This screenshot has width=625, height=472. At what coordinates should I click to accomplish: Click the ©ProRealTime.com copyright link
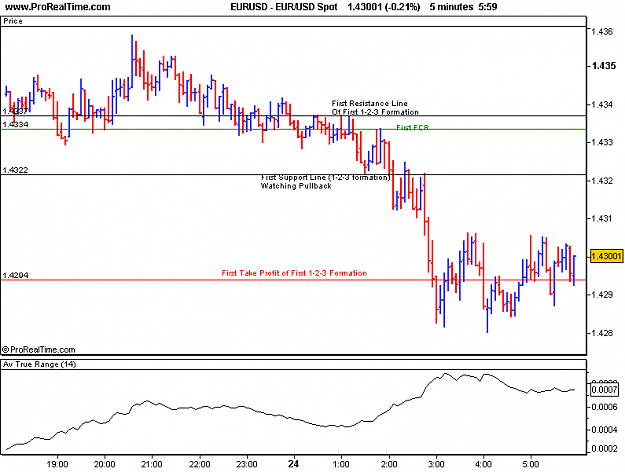coord(39,350)
